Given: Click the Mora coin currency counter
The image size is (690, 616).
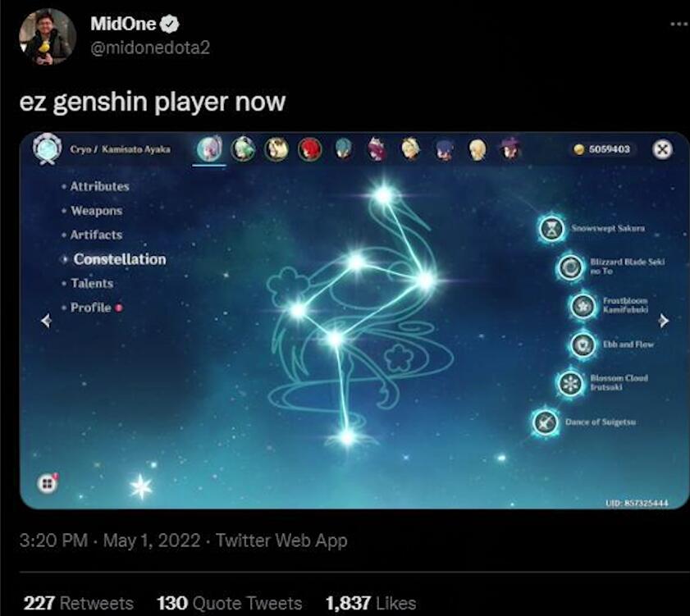Looking at the screenshot, I should click(x=601, y=149).
